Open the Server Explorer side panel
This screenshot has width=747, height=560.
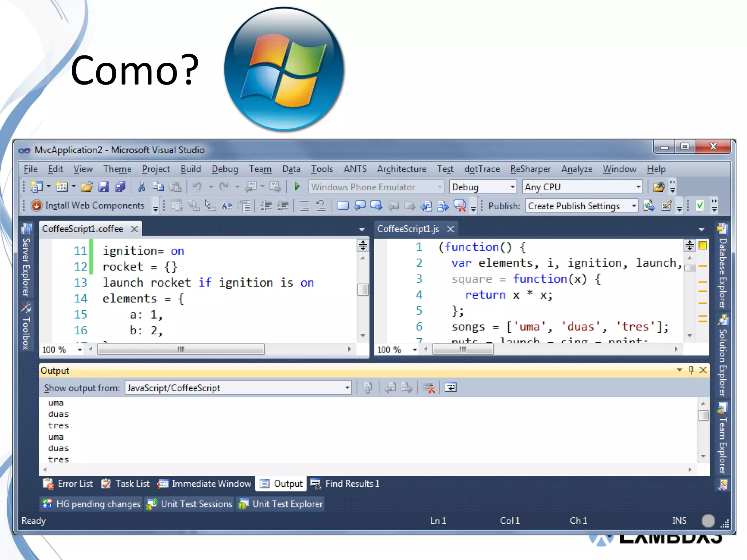(x=26, y=260)
